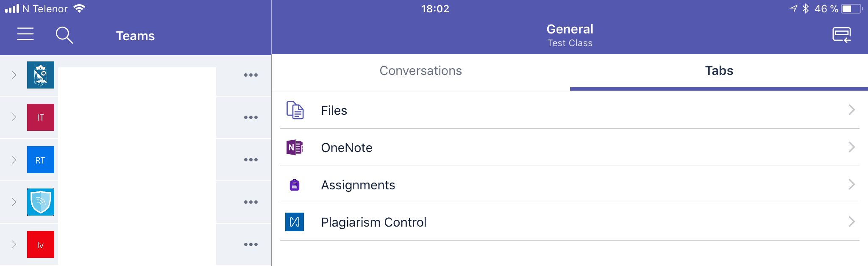The width and height of the screenshot is (868, 266).
Task: Click the Plagiarism Control icon
Action: (295, 222)
